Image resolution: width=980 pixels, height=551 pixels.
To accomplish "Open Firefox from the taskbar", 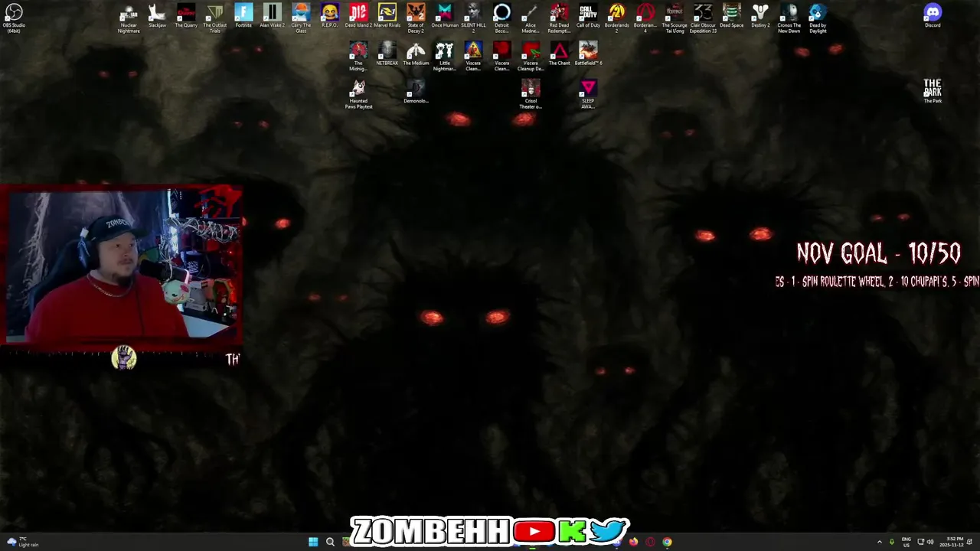I will [x=634, y=542].
